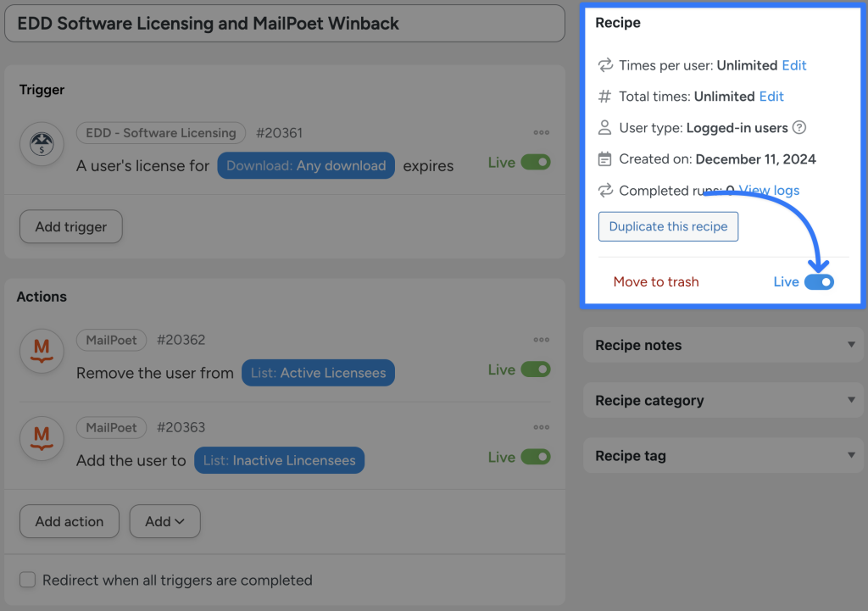Viewport: 868px width, 611px height.
Task: Click Duplicate this recipe
Action: tap(668, 226)
